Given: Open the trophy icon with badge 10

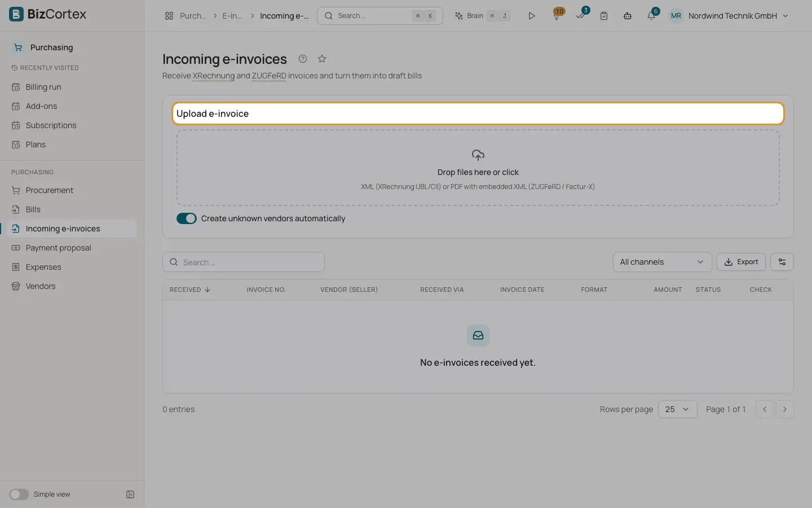Looking at the screenshot, I should click(x=557, y=15).
